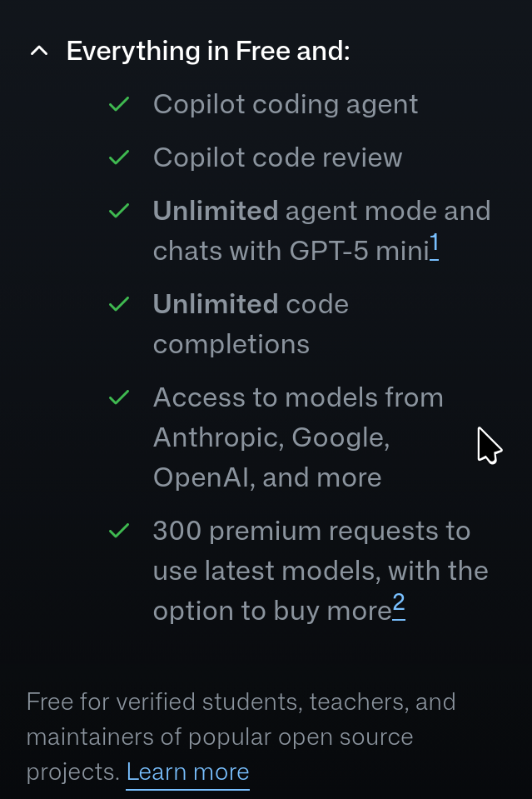Click the chevron icon beside Everything in Free
Viewport: 532px width, 799px height.
[x=39, y=51]
